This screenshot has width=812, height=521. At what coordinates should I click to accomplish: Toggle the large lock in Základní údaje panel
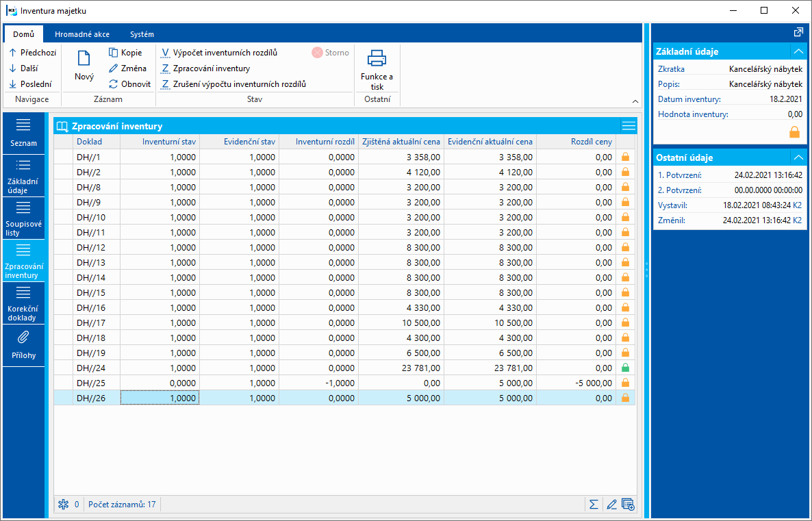[x=794, y=131]
